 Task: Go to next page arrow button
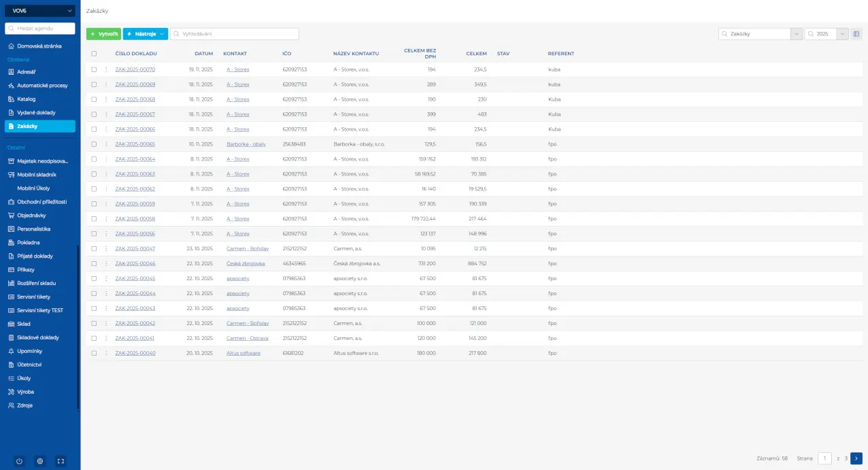click(856, 458)
